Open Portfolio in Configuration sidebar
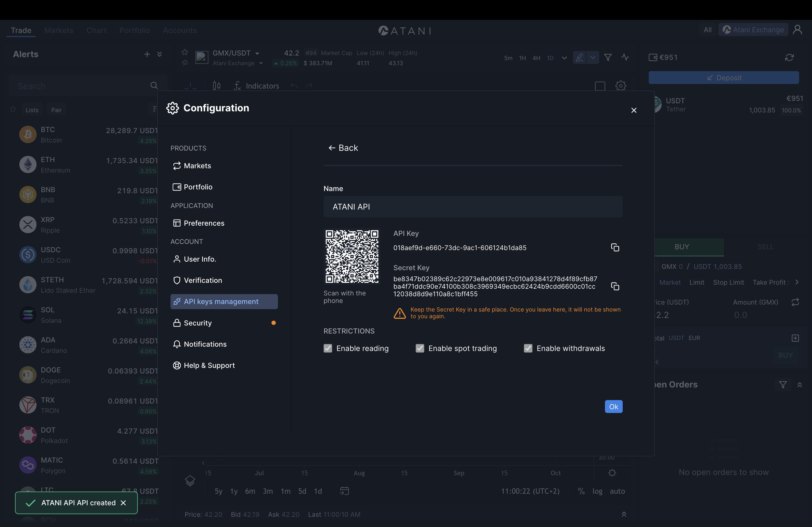This screenshot has height=527, width=812. (224, 187)
